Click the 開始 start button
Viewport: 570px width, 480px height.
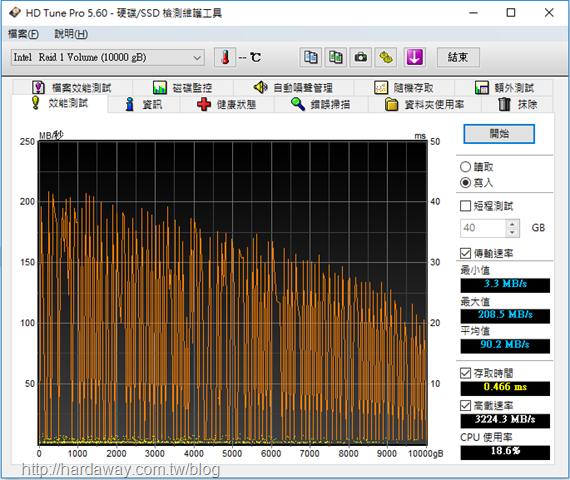[499, 134]
